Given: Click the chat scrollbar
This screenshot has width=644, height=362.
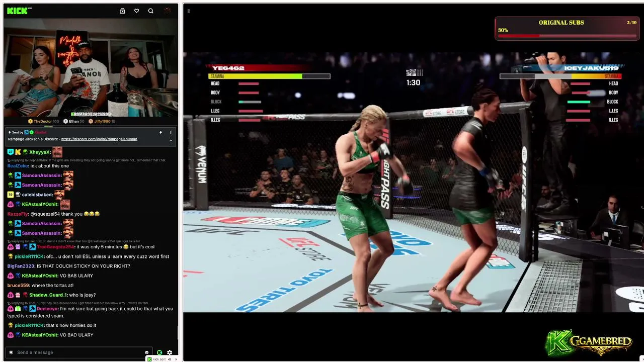Looking at the screenshot, I should pyautogui.click(x=177, y=333).
